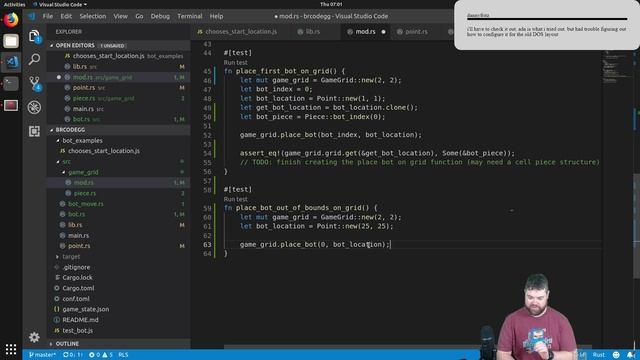
Task: Open Files app in the Ubuntu dock
Action: click(x=11, y=41)
